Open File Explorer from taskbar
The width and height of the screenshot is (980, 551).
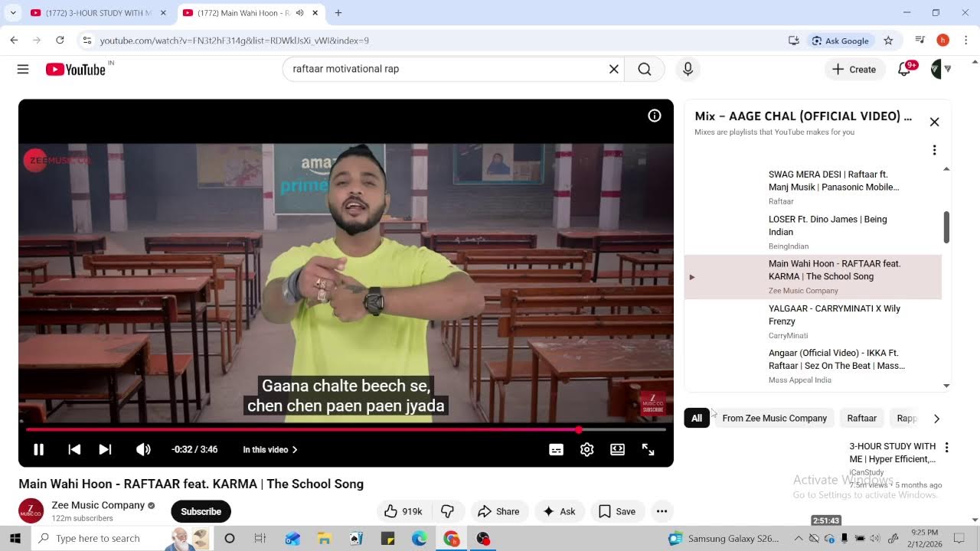click(324, 539)
